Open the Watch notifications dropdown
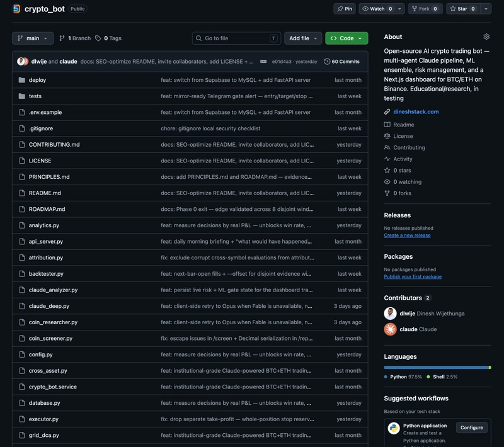This screenshot has height=447, width=504. point(381,9)
